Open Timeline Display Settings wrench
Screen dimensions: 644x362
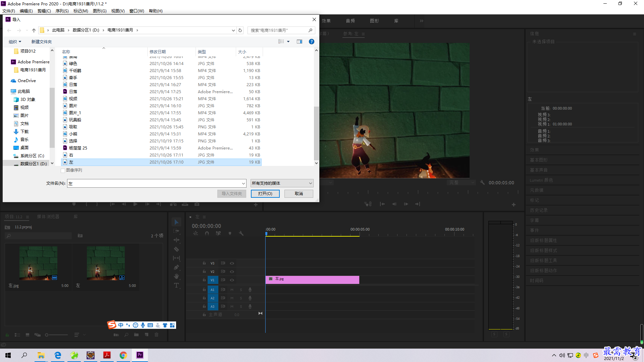click(241, 233)
